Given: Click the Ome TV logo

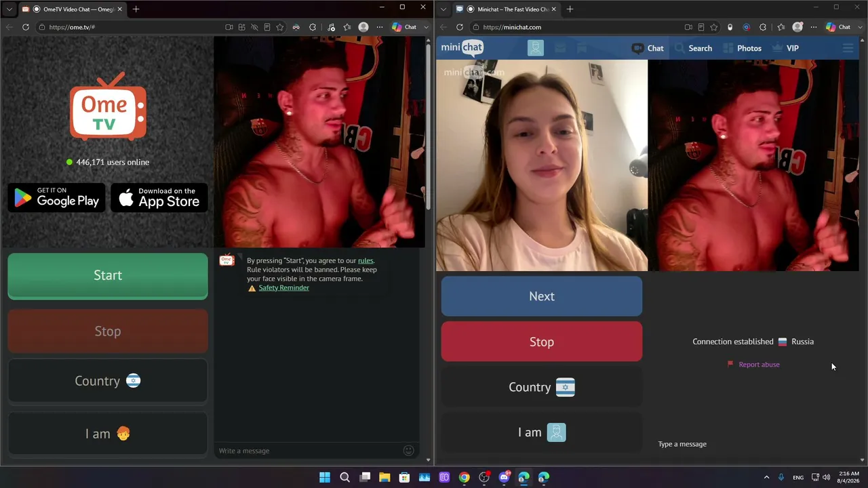Looking at the screenshot, I should coord(108,106).
